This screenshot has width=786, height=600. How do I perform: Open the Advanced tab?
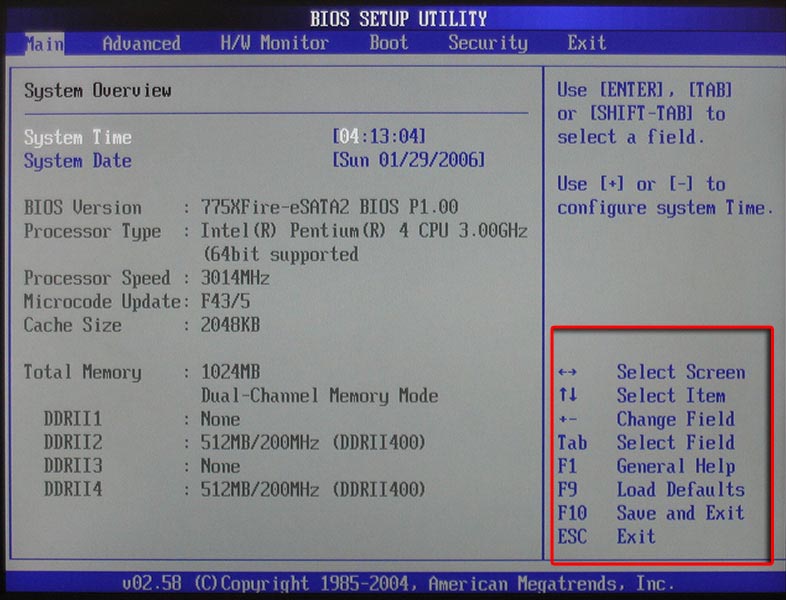point(141,43)
